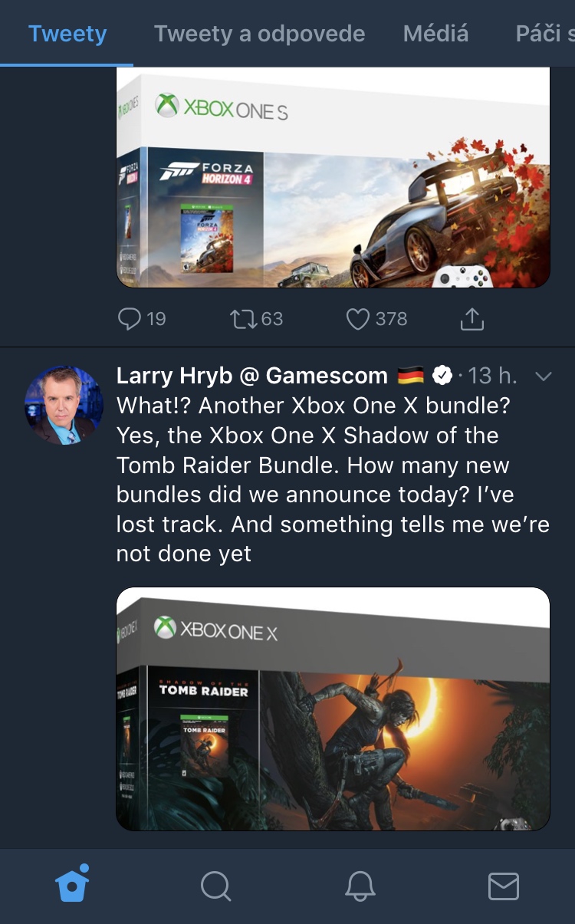Open the Notifications bell icon
This screenshot has height=924, width=575.
click(x=360, y=886)
